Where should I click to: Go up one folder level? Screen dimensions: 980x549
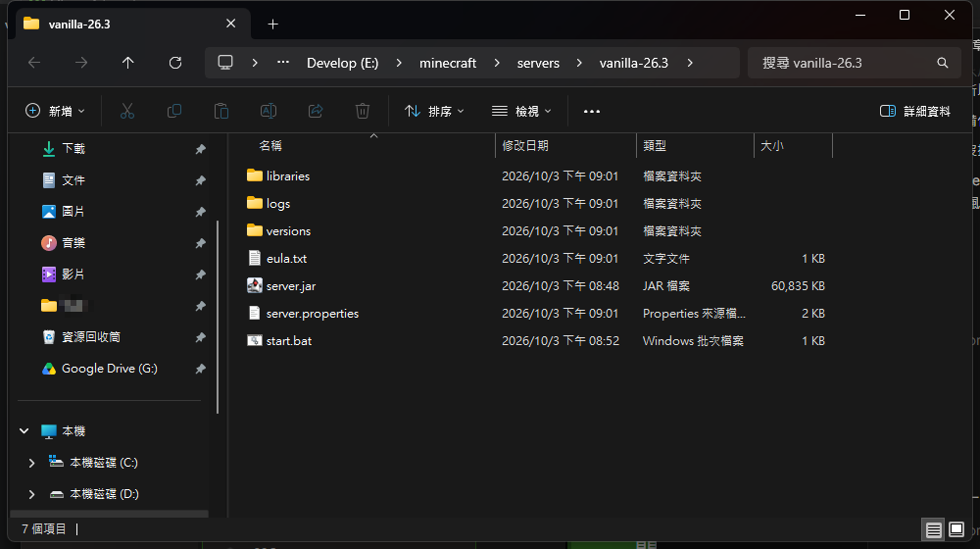coord(128,63)
